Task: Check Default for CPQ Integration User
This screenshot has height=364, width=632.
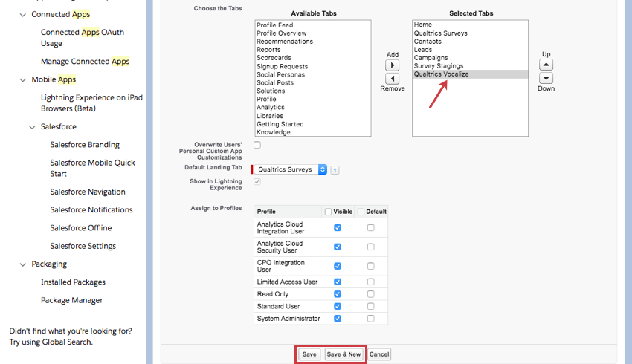Action: 371,266
